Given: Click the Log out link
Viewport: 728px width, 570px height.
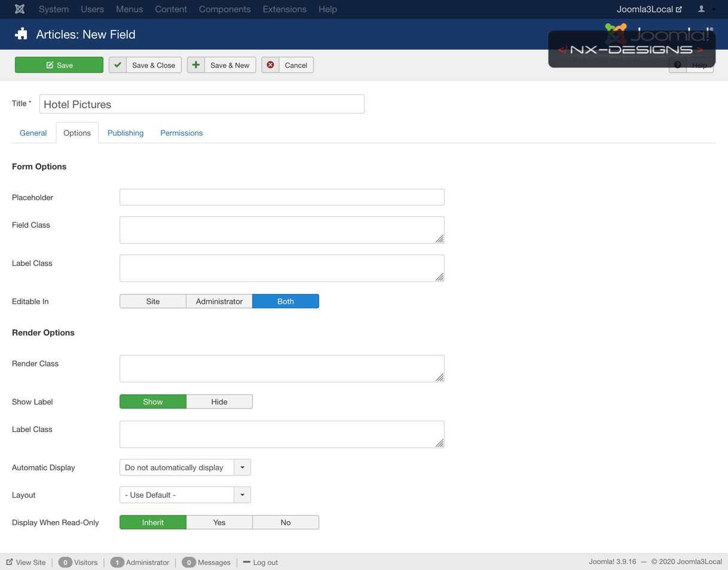Looking at the screenshot, I should 260,562.
